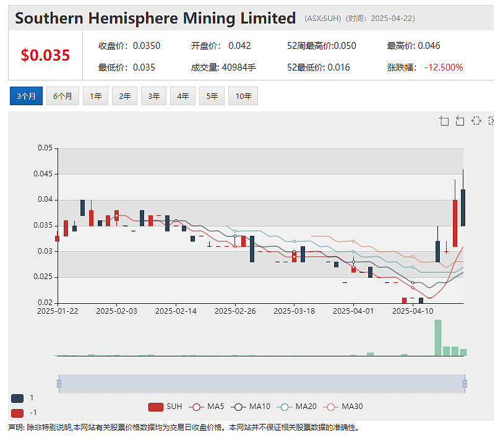Select the 5年 range tab
The height and width of the screenshot is (448, 503).
(x=212, y=96)
